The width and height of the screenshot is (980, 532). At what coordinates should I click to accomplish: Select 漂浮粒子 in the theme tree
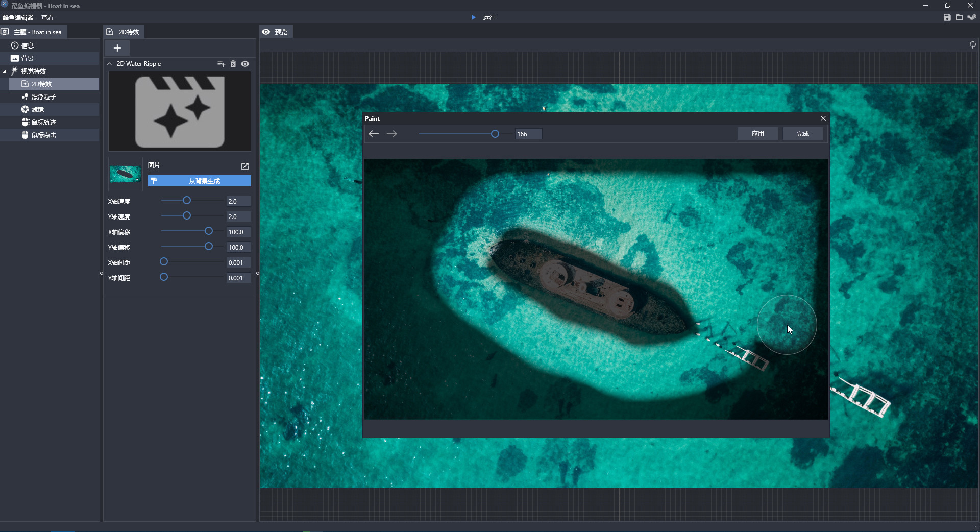pos(43,97)
